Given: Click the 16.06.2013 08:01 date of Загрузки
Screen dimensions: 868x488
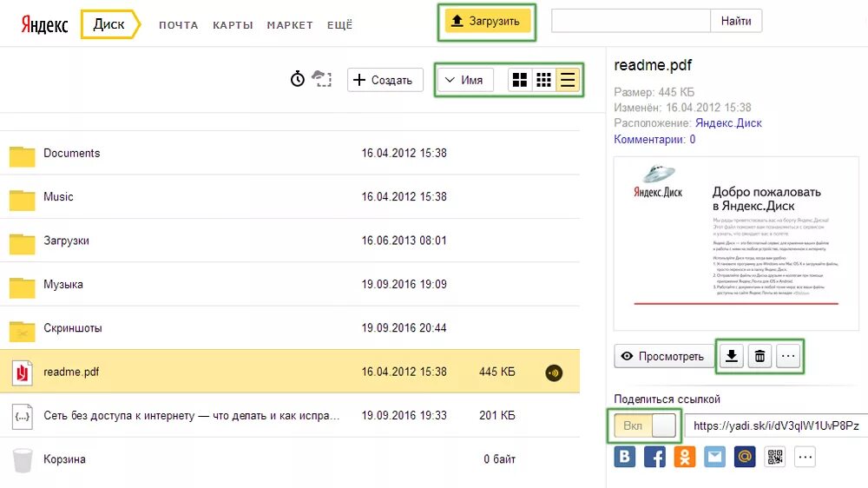Looking at the screenshot, I should click(x=404, y=241).
